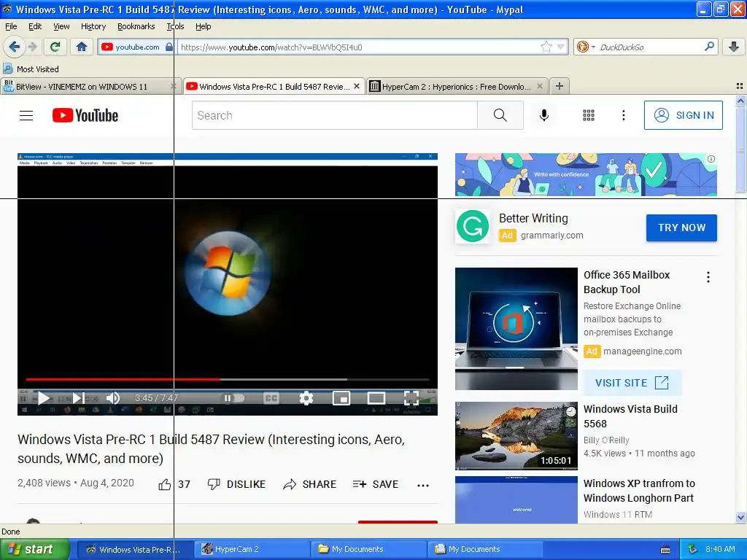This screenshot has height=560, width=747.
Task: Open the first My Documents taskbar item
Action: pyautogui.click(x=369, y=549)
